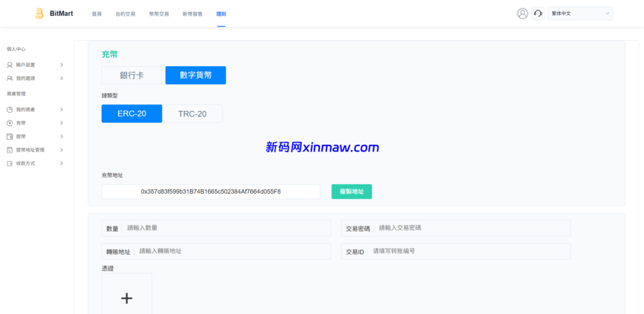Open 幣幣交易 navigation item
Image resolution: width=644 pixels, height=314 pixels.
coord(159,14)
